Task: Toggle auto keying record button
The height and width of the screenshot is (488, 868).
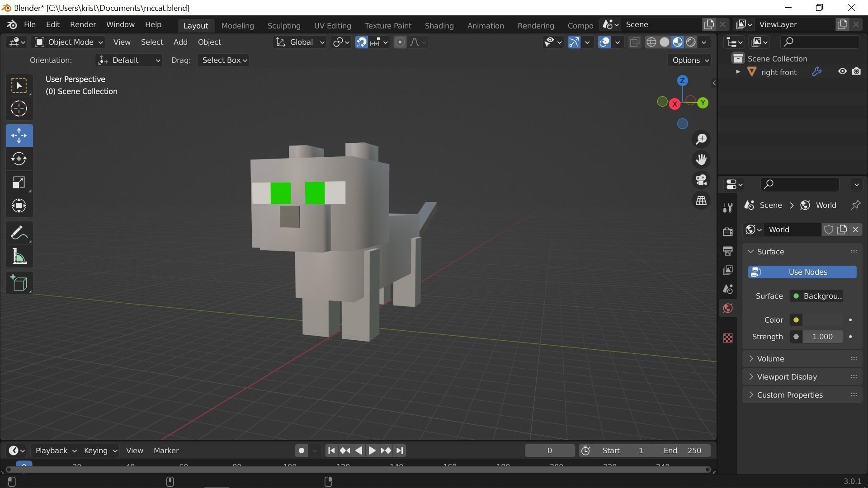Action: click(x=302, y=450)
